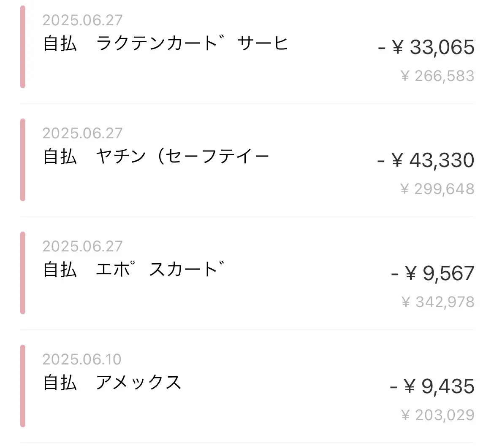Click the pink bar beside エポスカード entry
Image resolution: width=494 pixels, height=448 pixels.
[23, 273]
